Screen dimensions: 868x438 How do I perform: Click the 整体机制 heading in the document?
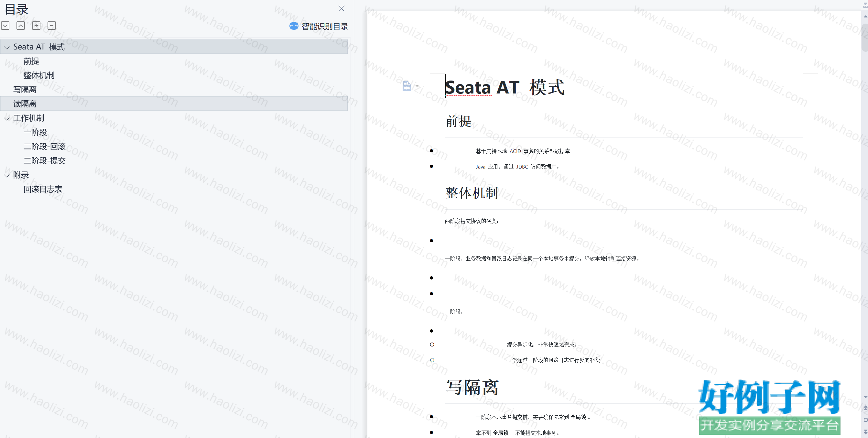pos(472,193)
